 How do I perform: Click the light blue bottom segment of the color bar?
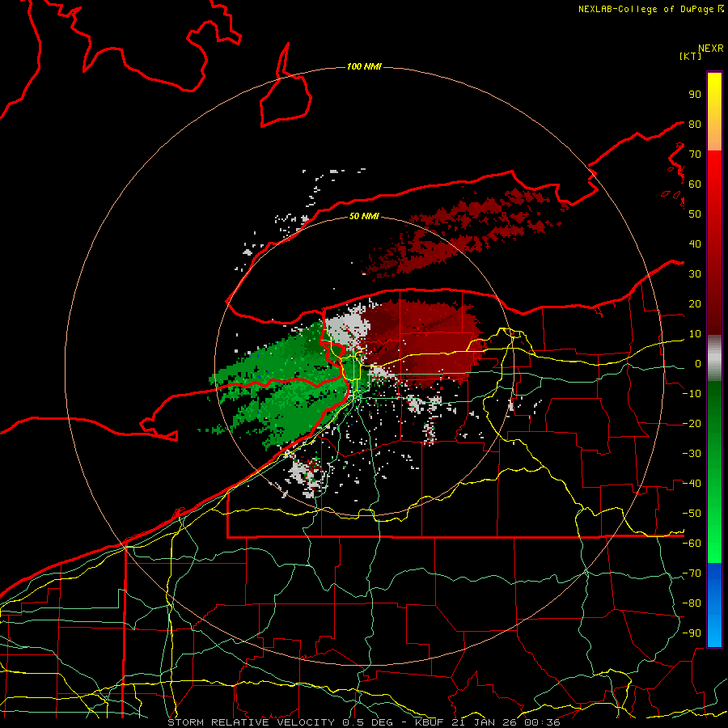click(714, 632)
